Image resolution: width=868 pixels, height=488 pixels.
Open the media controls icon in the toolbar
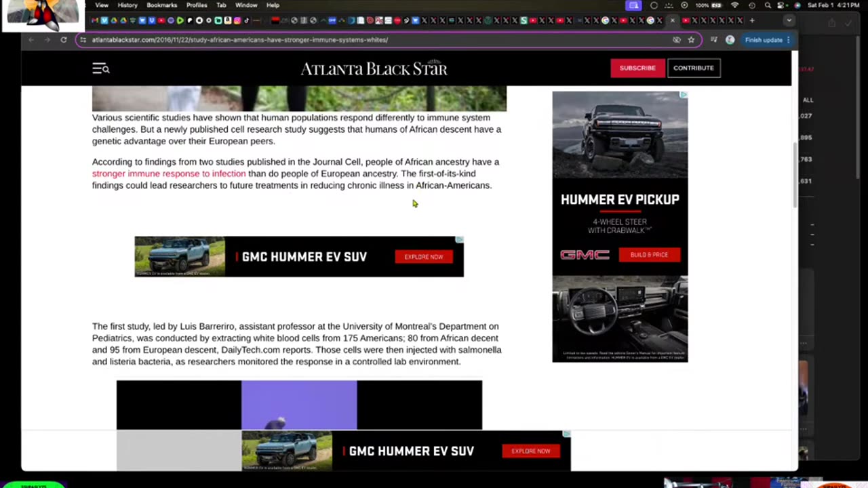click(714, 40)
